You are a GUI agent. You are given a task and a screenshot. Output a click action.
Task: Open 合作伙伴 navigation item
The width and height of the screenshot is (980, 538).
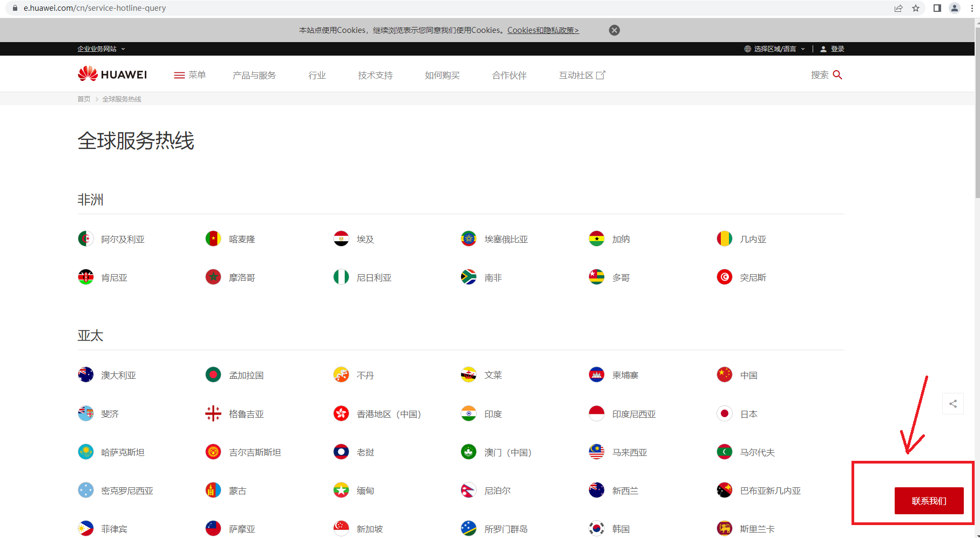point(509,75)
